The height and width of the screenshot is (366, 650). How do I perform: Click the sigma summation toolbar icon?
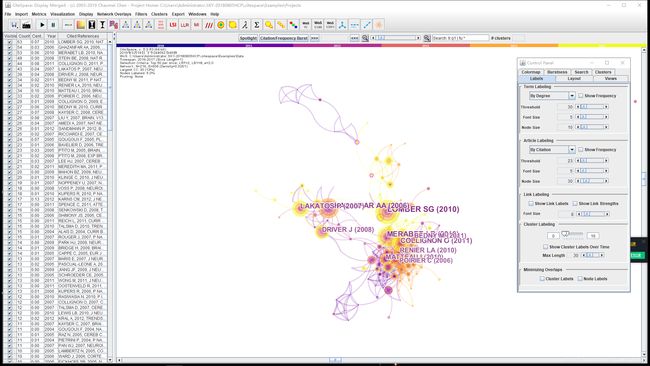[x=257, y=25]
